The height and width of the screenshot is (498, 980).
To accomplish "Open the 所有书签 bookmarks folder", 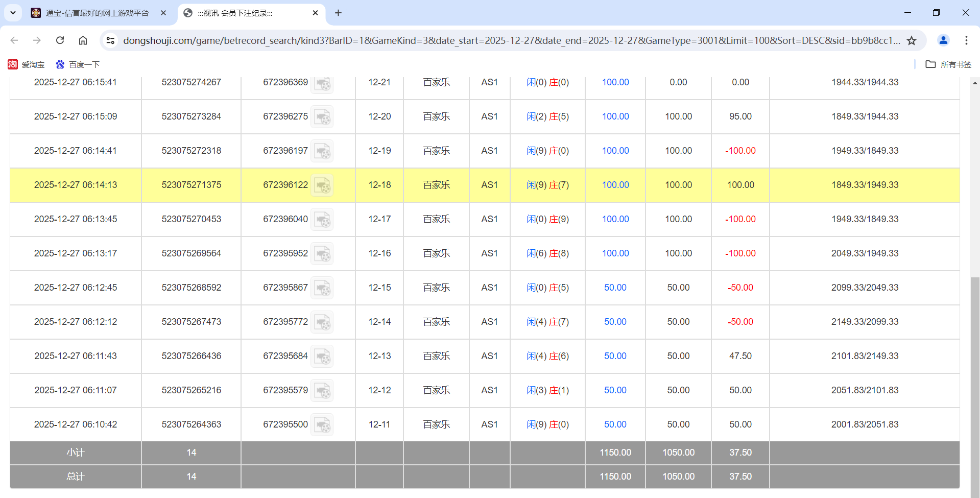I will pos(949,64).
